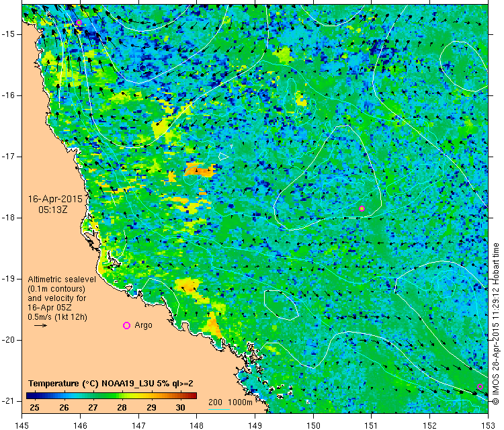The height and width of the screenshot is (430, 504).
Task: Click the '27' color bar tick label
Action: click(x=93, y=408)
